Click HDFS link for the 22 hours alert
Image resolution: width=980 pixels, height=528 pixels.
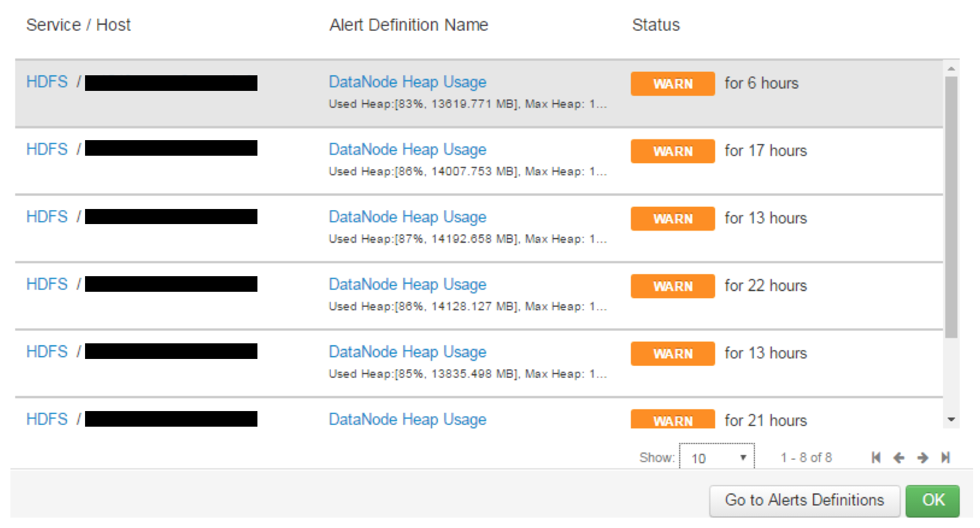click(x=47, y=284)
